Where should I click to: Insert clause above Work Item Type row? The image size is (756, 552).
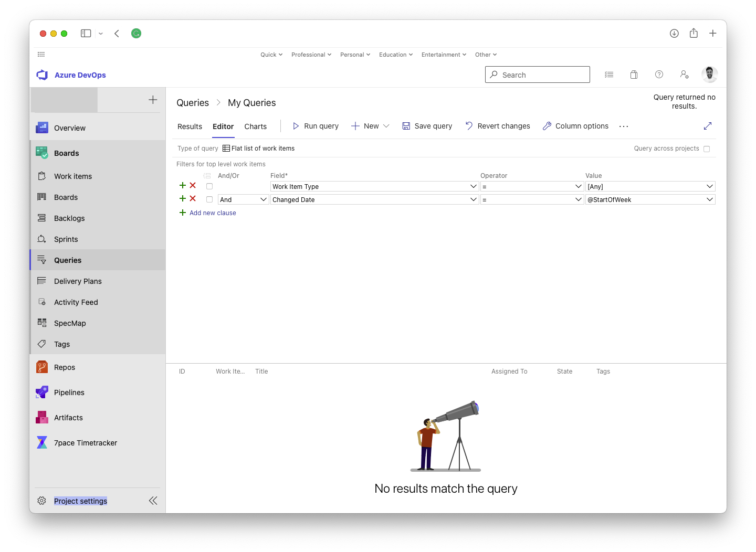click(183, 185)
